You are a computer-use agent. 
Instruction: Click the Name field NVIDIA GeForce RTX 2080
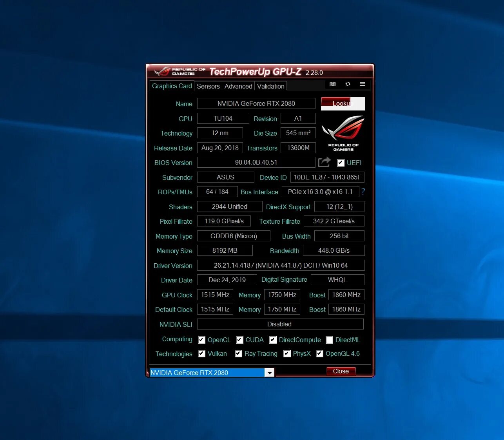(256, 103)
